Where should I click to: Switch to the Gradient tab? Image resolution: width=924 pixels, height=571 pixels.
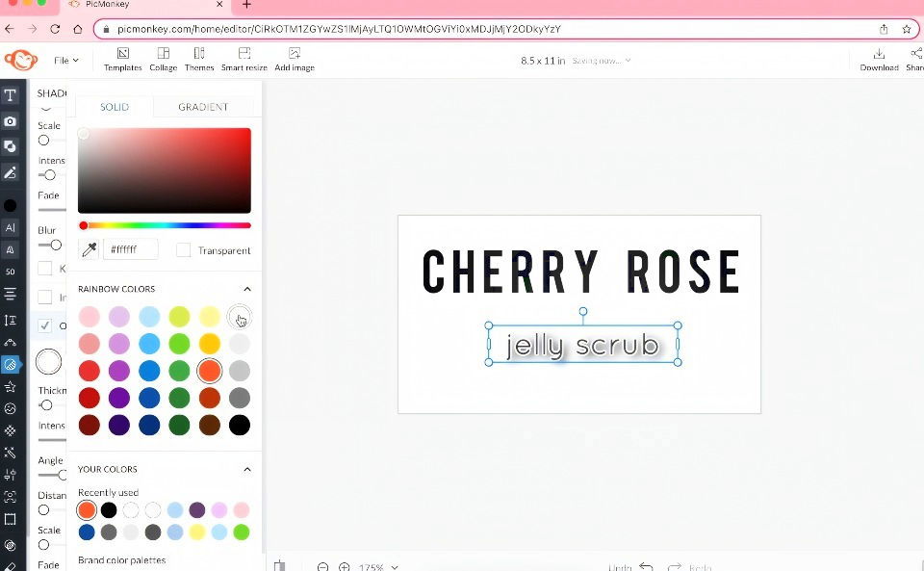[203, 107]
